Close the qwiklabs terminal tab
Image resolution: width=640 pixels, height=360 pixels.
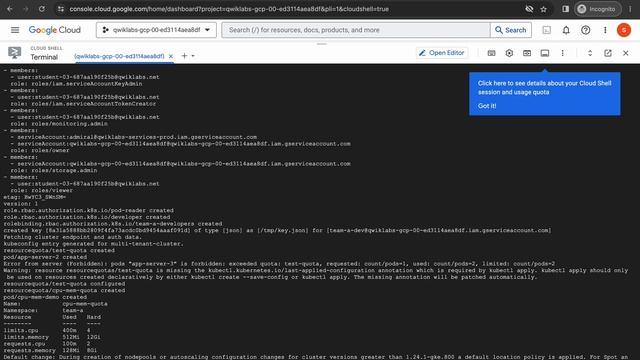(x=171, y=56)
